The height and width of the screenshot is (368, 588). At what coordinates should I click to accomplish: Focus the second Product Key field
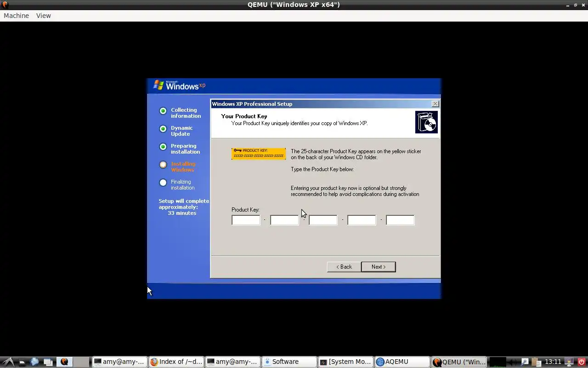click(x=284, y=220)
